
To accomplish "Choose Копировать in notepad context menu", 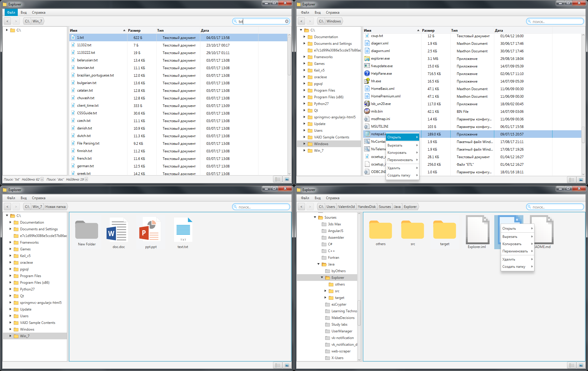I will [x=397, y=153].
